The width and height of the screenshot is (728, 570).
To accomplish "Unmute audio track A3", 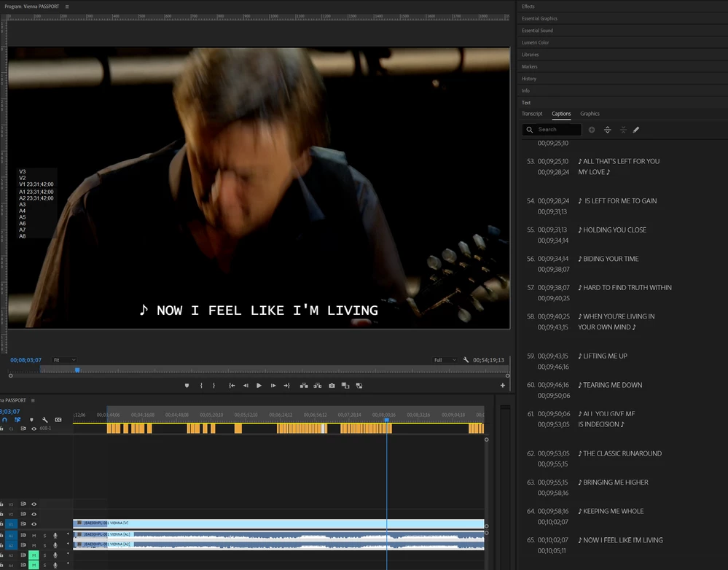I will point(34,555).
